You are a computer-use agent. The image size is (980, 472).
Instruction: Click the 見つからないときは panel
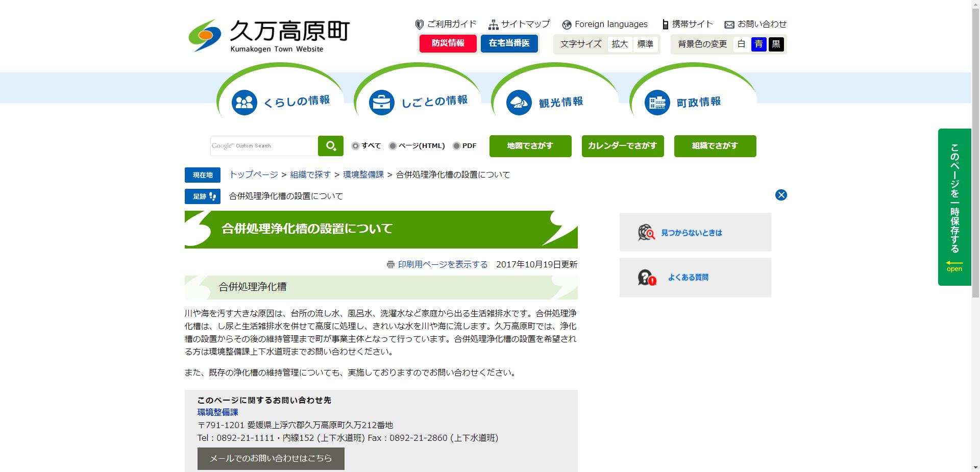click(x=695, y=232)
